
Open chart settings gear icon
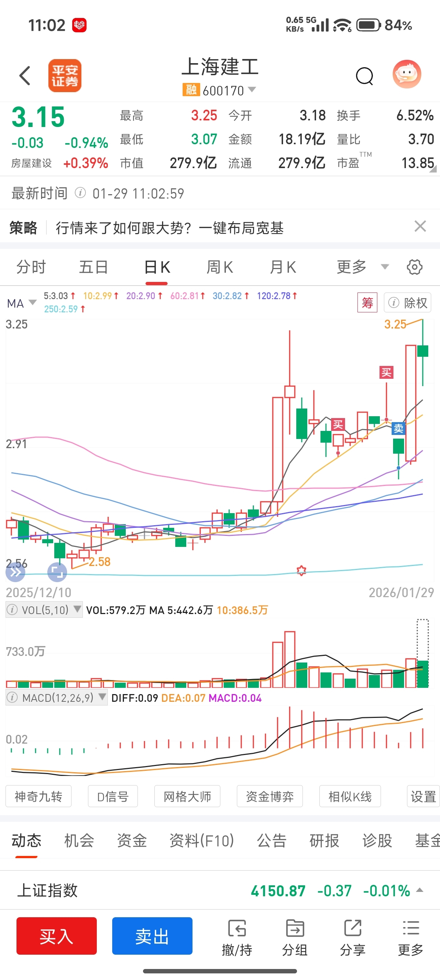coord(414,267)
